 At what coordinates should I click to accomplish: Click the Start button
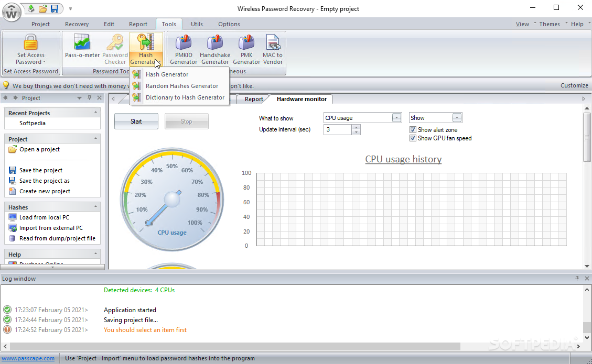tap(136, 122)
